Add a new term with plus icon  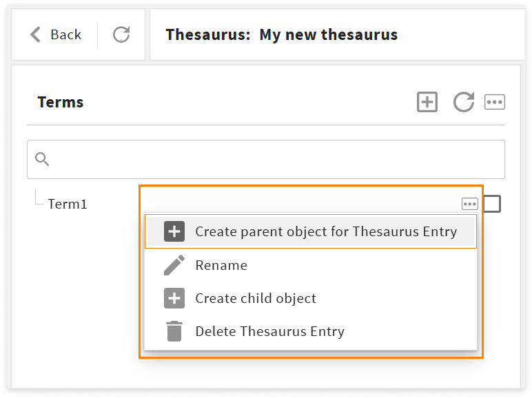pos(427,102)
